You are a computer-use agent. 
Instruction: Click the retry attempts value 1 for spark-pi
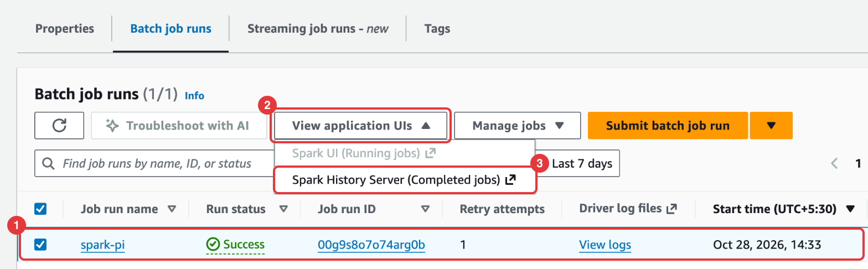point(463,245)
